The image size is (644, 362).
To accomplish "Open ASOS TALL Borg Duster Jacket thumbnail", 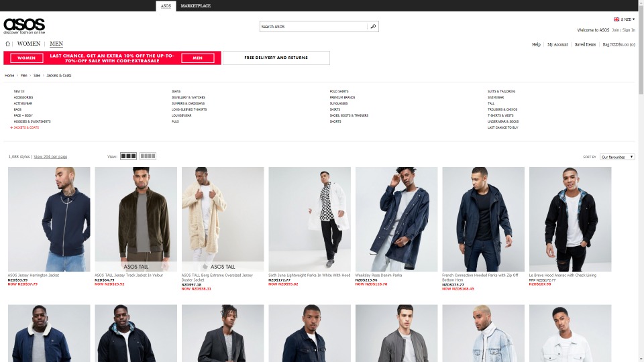I will coord(223,219).
